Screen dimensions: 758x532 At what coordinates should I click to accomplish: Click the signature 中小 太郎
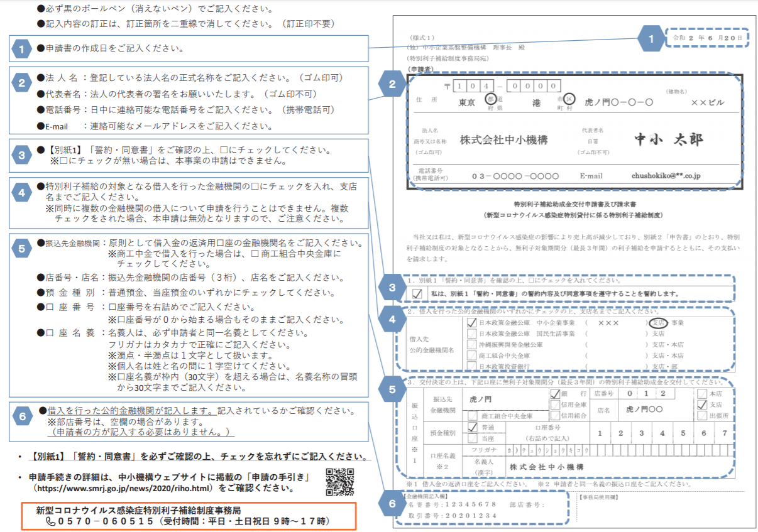(x=669, y=139)
